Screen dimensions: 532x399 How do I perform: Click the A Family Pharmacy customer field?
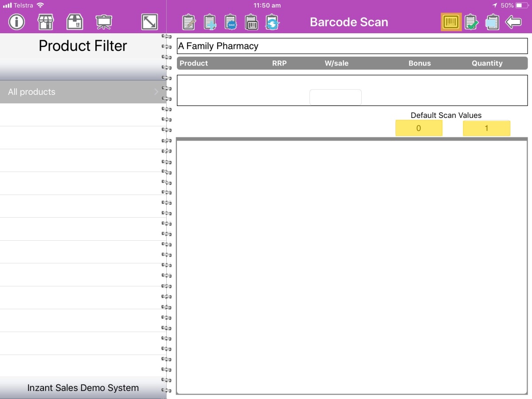352,46
